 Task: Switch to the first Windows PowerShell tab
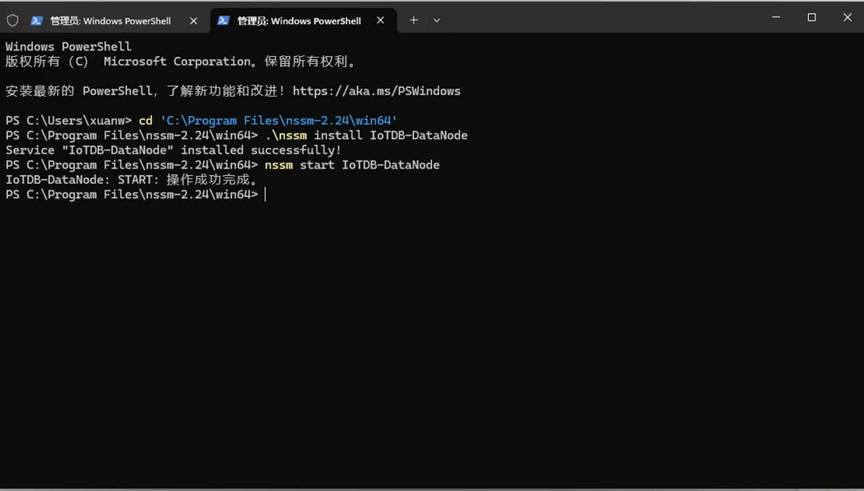tap(110, 21)
